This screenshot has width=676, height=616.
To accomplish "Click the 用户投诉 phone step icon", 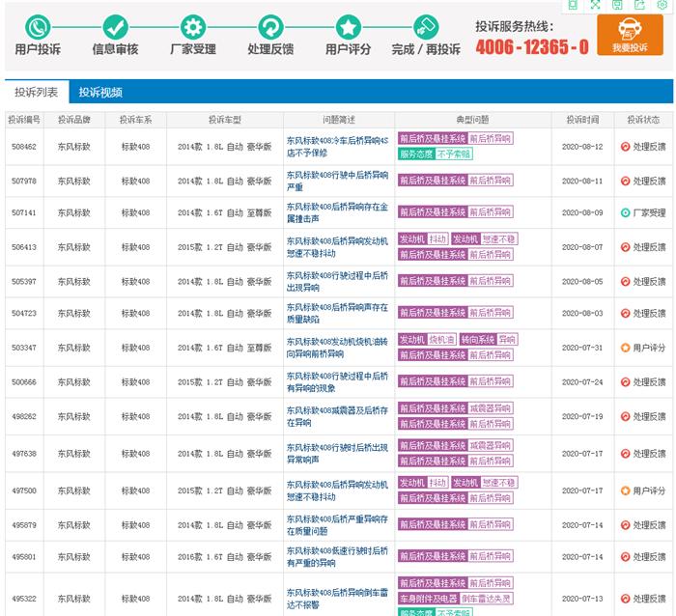I will (38, 27).
